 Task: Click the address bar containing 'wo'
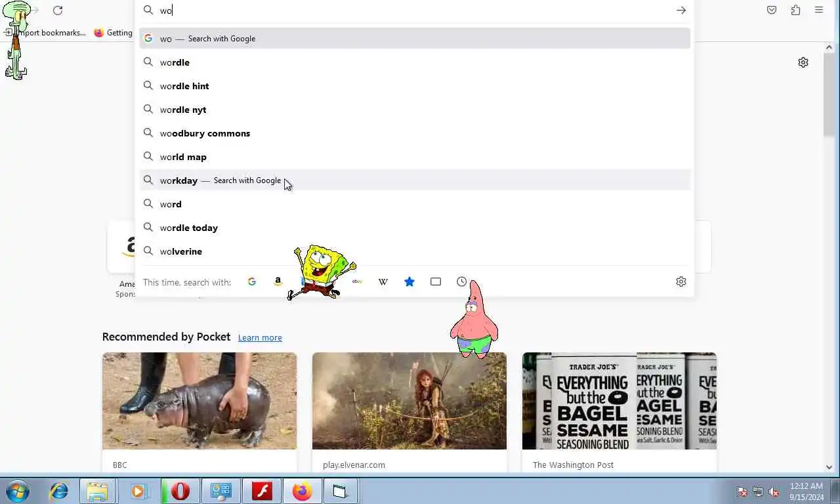coord(413,10)
